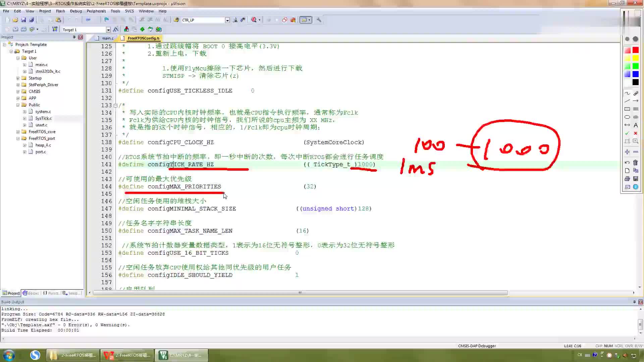Choose the solid green color swatch
644x362 pixels.
(x=635, y=66)
